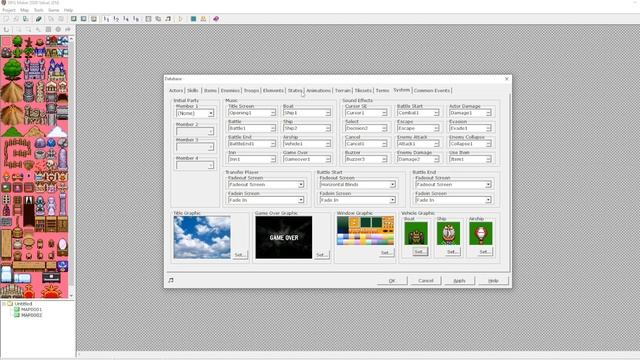The width and height of the screenshot is (640, 360).
Task: Click the dialog Help button
Action: click(x=493, y=280)
